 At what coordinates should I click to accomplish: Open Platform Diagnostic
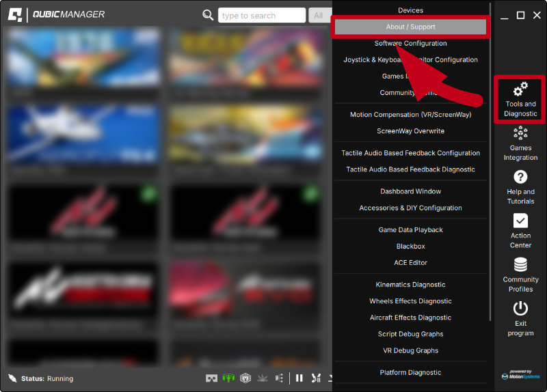tap(410, 372)
